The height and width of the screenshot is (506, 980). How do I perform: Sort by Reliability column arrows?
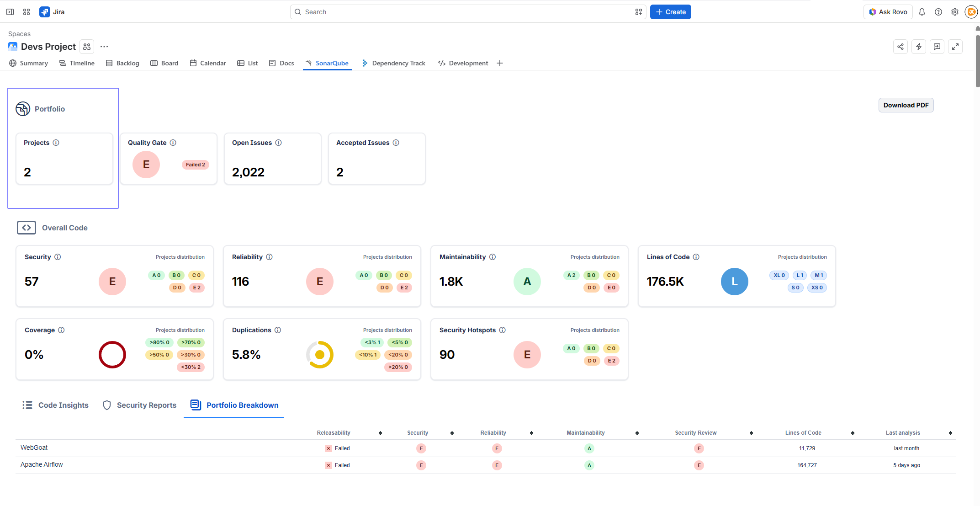click(531, 433)
